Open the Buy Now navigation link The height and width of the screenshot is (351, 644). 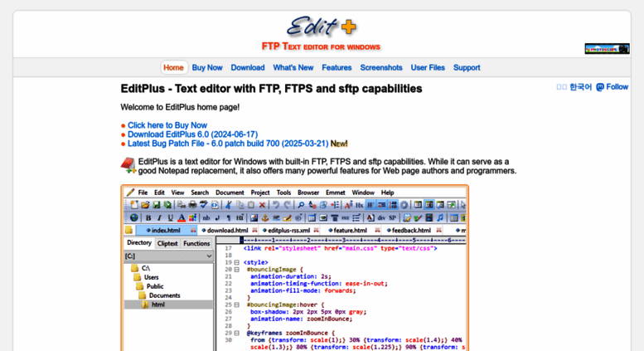207,67
